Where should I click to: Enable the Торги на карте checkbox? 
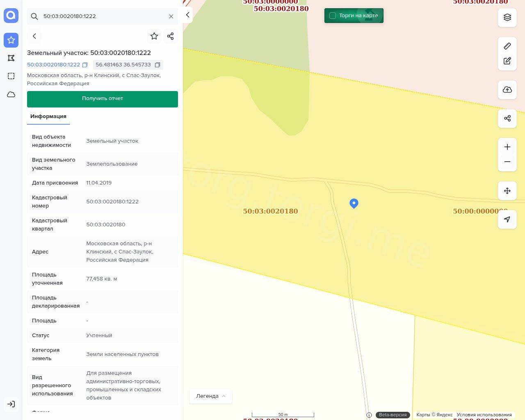pyautogui.click(x=333, y=16)
